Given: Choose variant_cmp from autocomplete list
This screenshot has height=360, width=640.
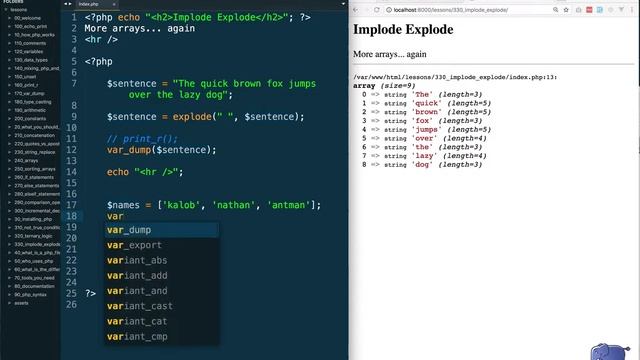Looking at the screenshot, I should pyautogui.click(x=162, y=337).
